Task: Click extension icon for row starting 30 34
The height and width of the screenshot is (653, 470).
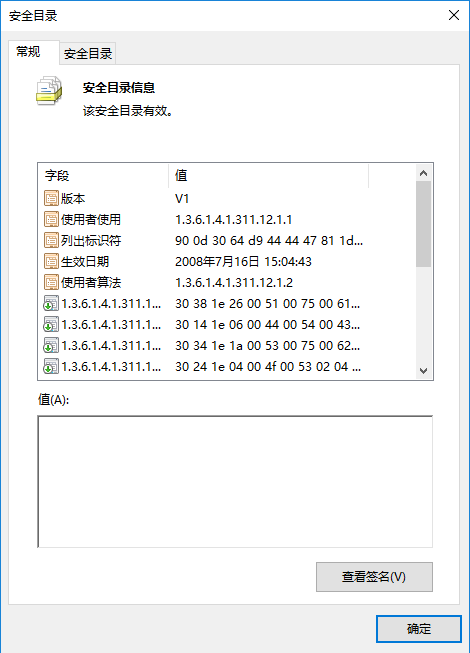Action: [51, 345]
